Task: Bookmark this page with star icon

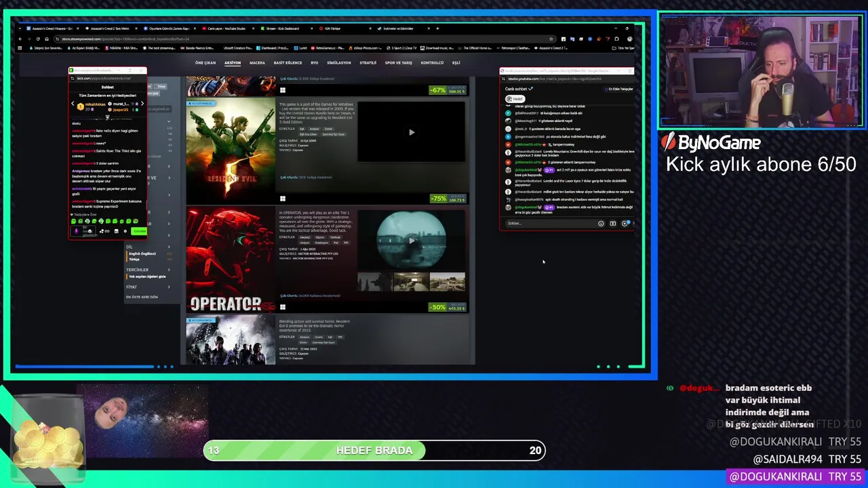Action: pyautogui.click(x=552, y=39)
